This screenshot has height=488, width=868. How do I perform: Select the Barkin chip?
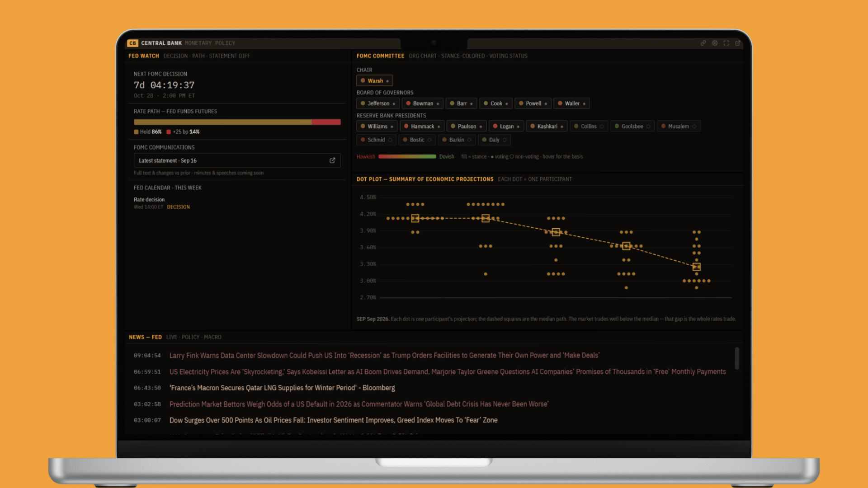(x=457, y=140)
